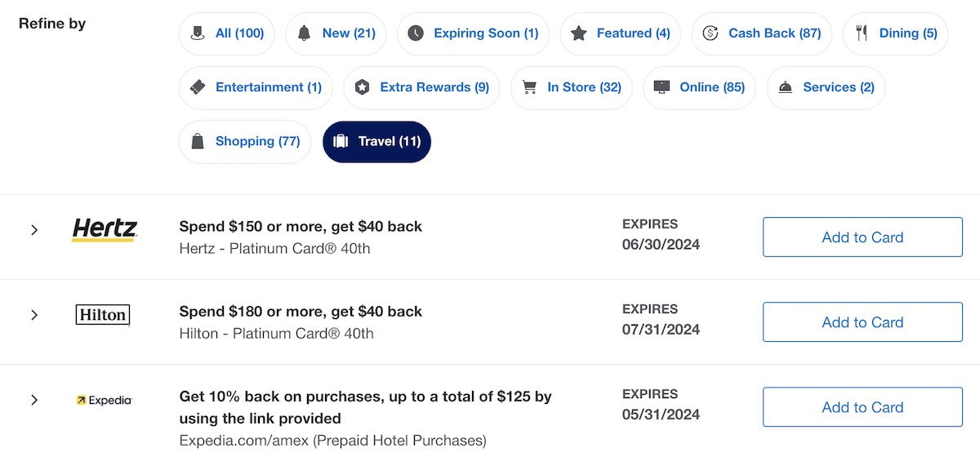Click the dollar icon on Cash Back
This screenshot has height=470, width=980.
710,33
